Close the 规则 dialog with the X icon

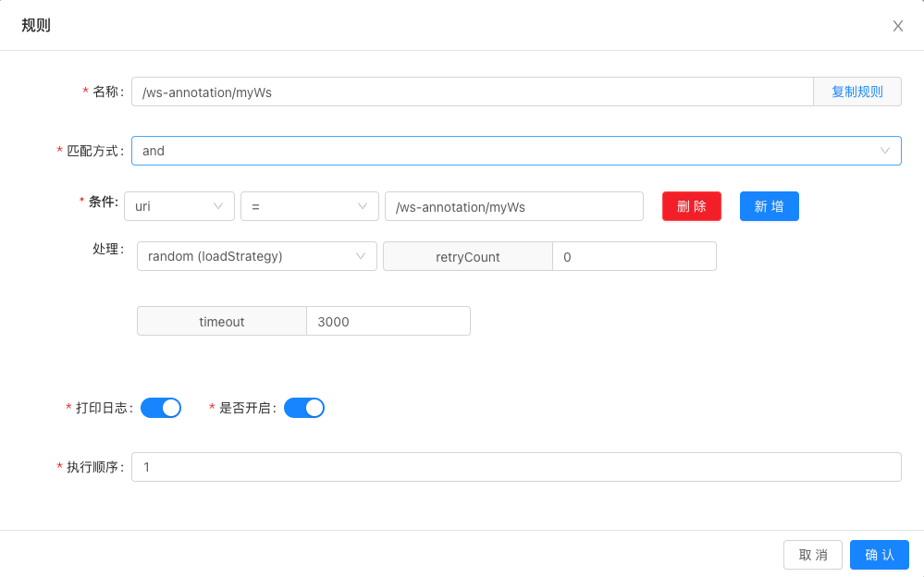point(897,26)
